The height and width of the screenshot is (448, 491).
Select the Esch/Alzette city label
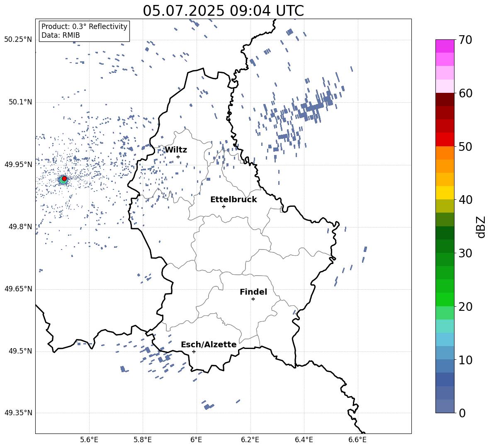tap(209, 345)
